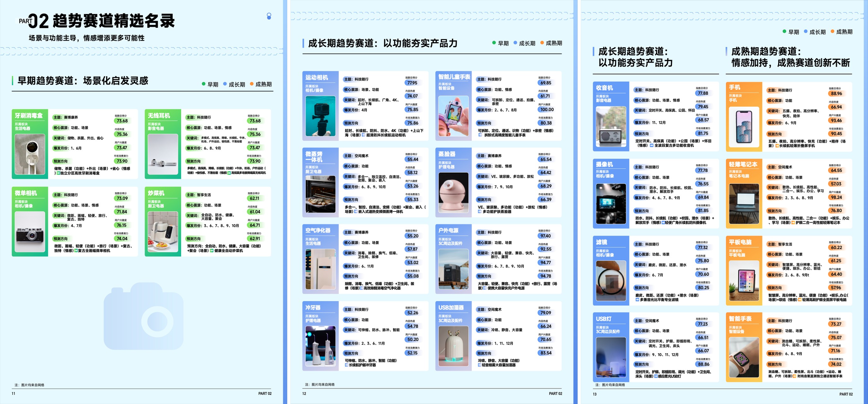Click the 智能手表 smartwatch wrist photo
The image size is (868, 404).
744,357
